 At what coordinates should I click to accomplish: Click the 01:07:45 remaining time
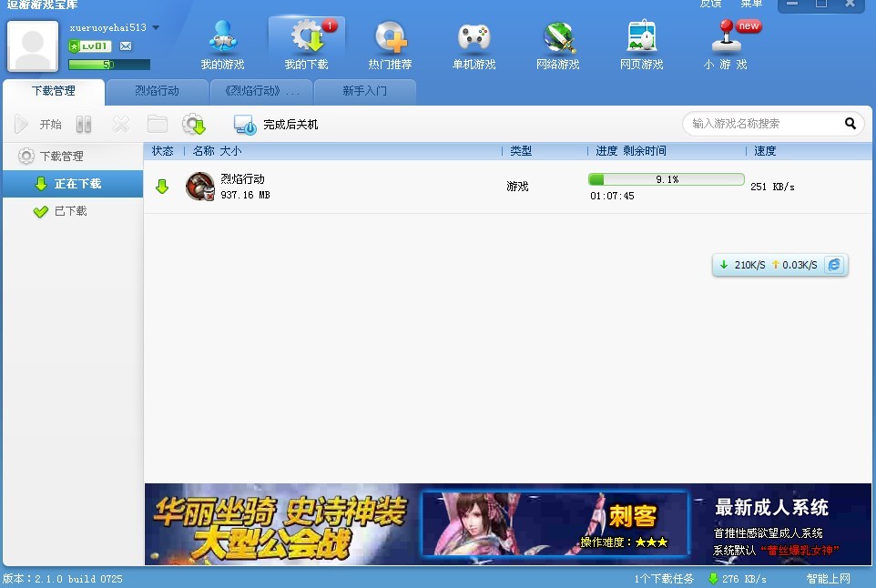coord(612,196)
